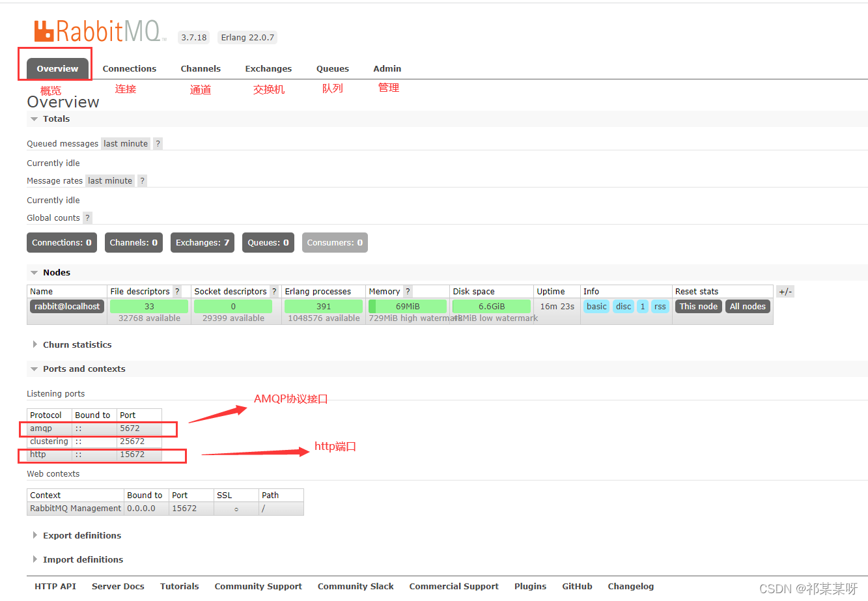Open help for Memory column
Screen dimensions: 868x601
[x=408, y=292]
